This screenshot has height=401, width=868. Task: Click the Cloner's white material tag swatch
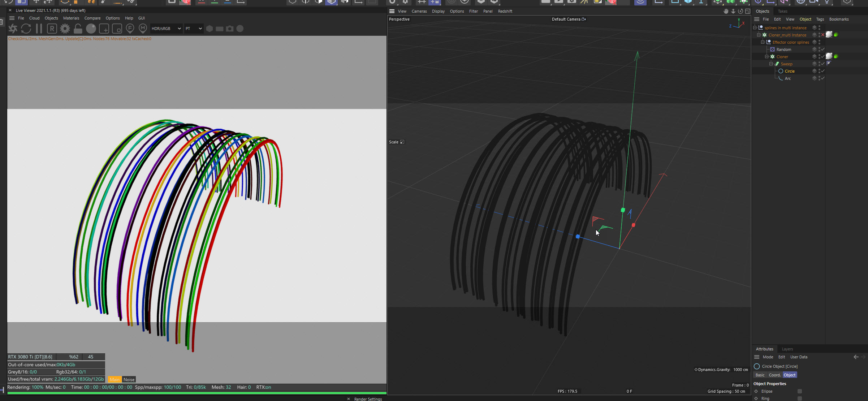(829, 56)
